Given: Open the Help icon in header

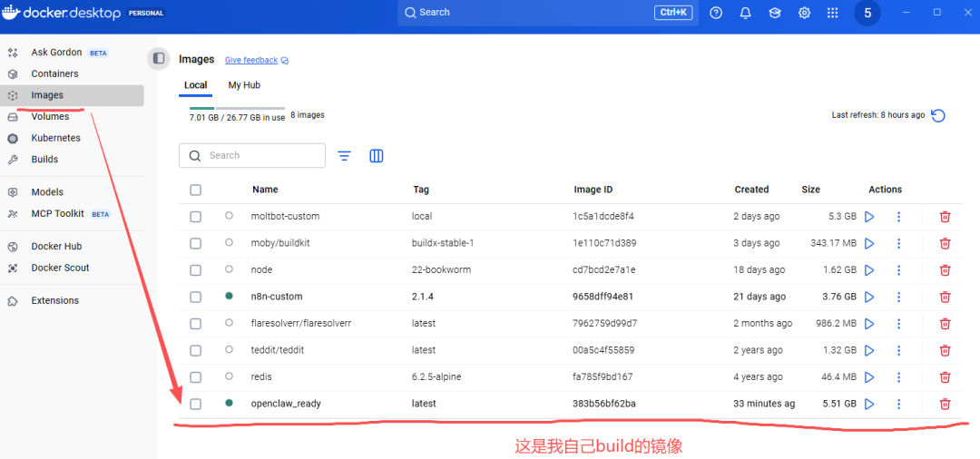Looking at the screenshot, I should (x=716, y=13).
